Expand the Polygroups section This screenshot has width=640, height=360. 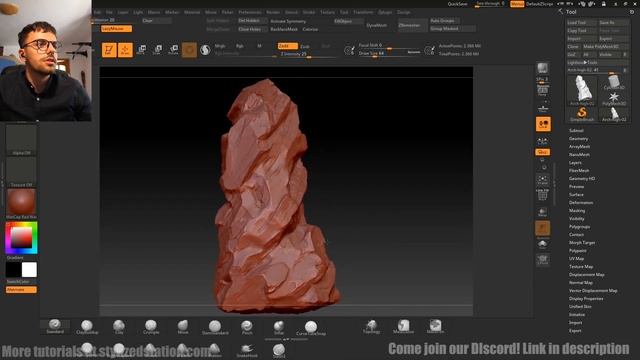click(x=580, y=227)
